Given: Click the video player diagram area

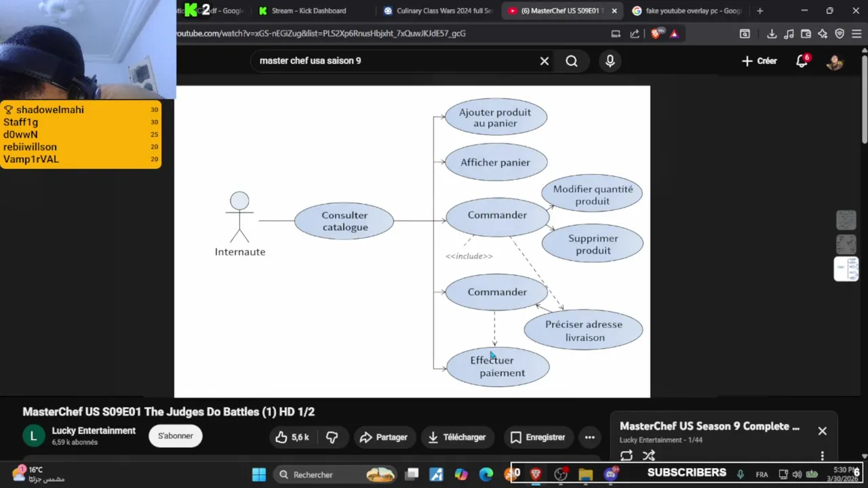Looking at the screenshot, I should click(412, 241).
